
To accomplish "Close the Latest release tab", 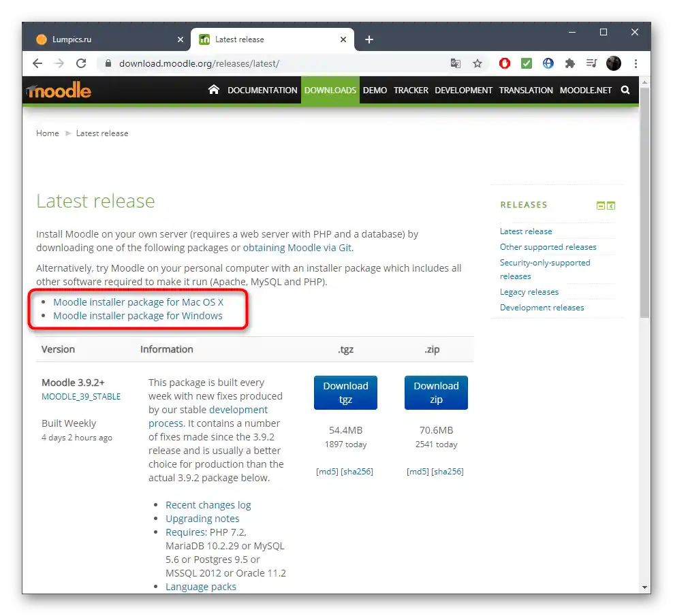I will (343, 39).
